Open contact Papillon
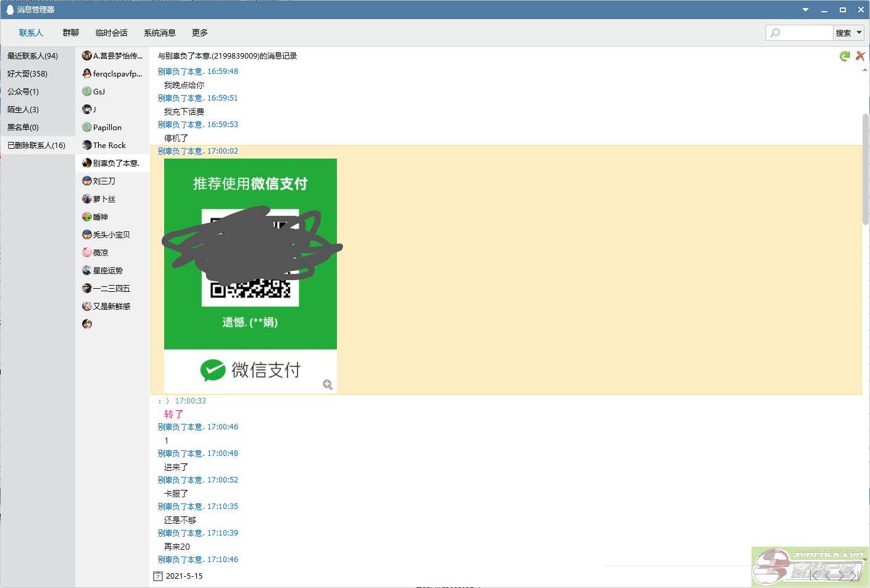870x588 pixels. [x=112, y=127]
